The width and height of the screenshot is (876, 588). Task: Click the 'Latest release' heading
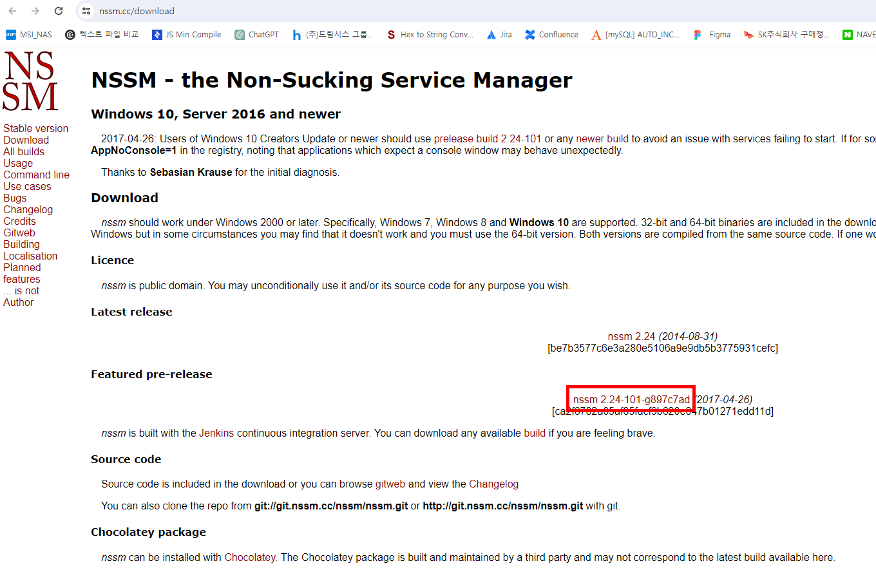tap(131, 312)
